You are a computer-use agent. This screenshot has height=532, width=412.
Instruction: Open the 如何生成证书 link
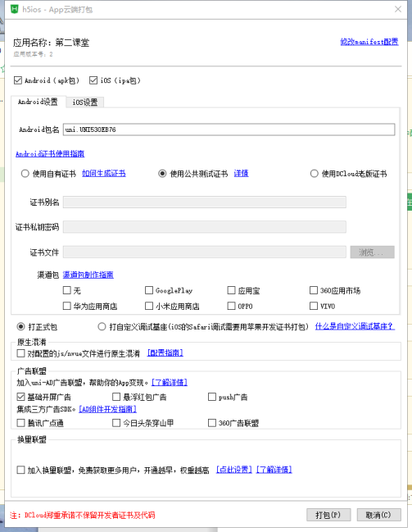tap(104, 174)
